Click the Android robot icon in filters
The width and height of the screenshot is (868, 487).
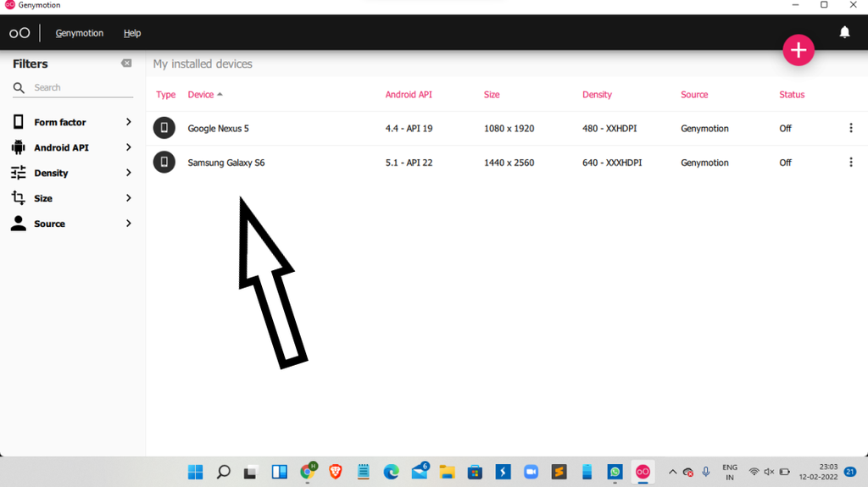point(19,147)
